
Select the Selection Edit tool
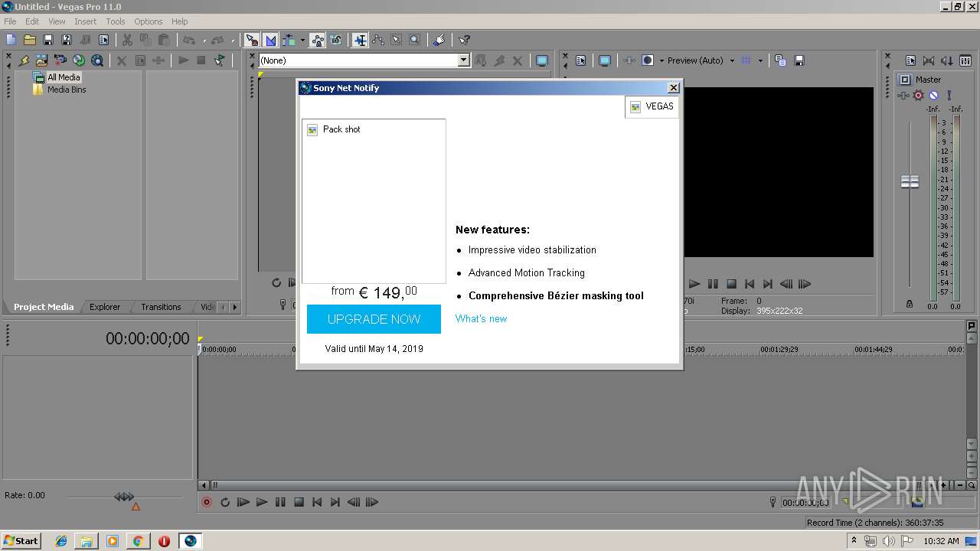397,40
